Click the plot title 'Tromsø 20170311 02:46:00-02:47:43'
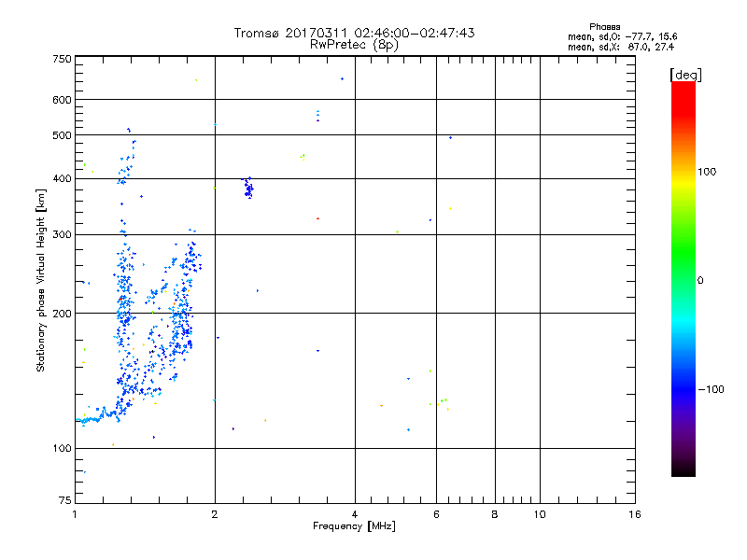Viewport: 747px width, 560px height. point(354,33)
